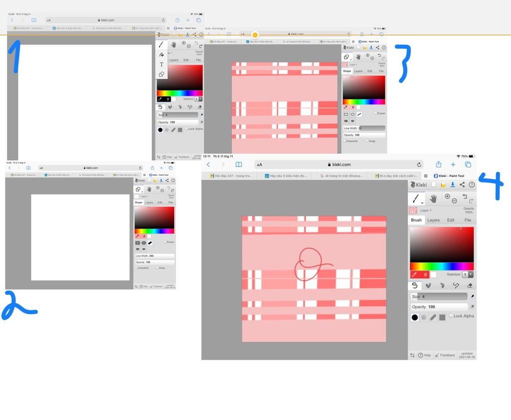The height and width of the screenshot is (420, 511).
Task: Open the AA reader menu in screenshot 1
Action: pos(48,20)
